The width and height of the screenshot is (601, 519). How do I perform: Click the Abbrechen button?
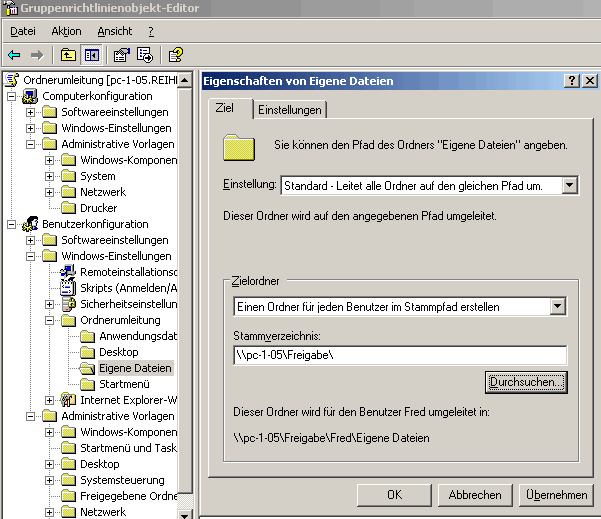(475, 495)
